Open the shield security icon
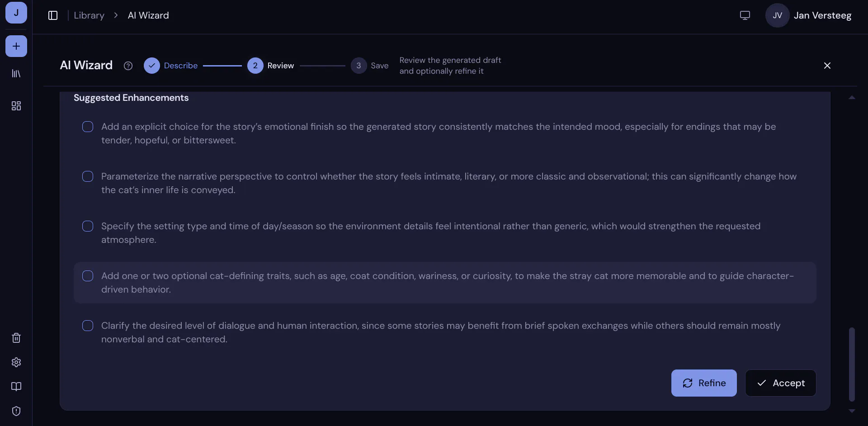 pos(16,411)
